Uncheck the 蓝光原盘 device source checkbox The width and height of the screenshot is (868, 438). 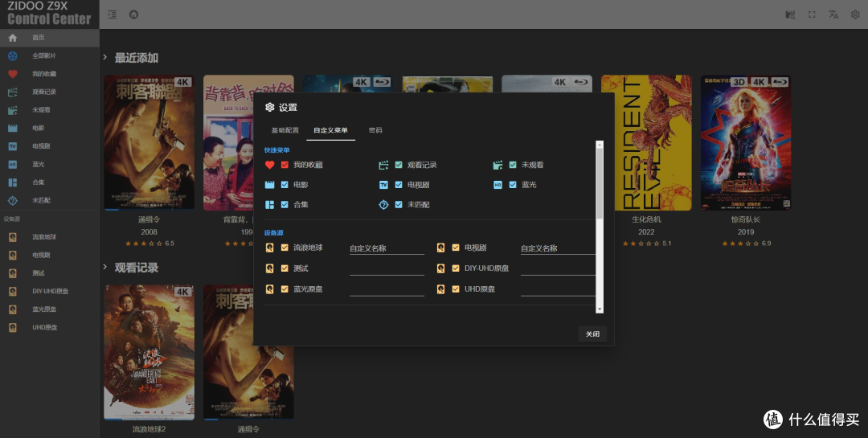285,289
